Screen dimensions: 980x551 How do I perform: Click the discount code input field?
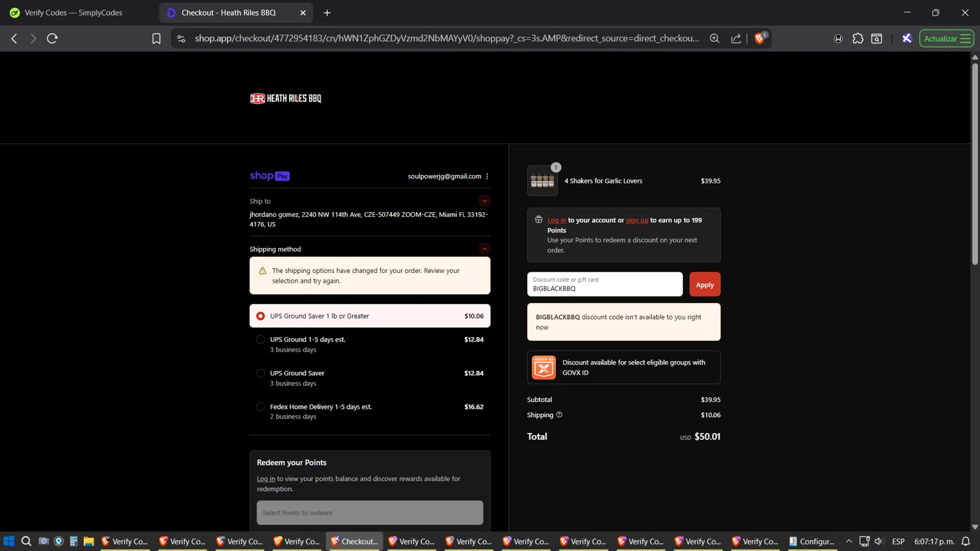click(x=605, y=284)
